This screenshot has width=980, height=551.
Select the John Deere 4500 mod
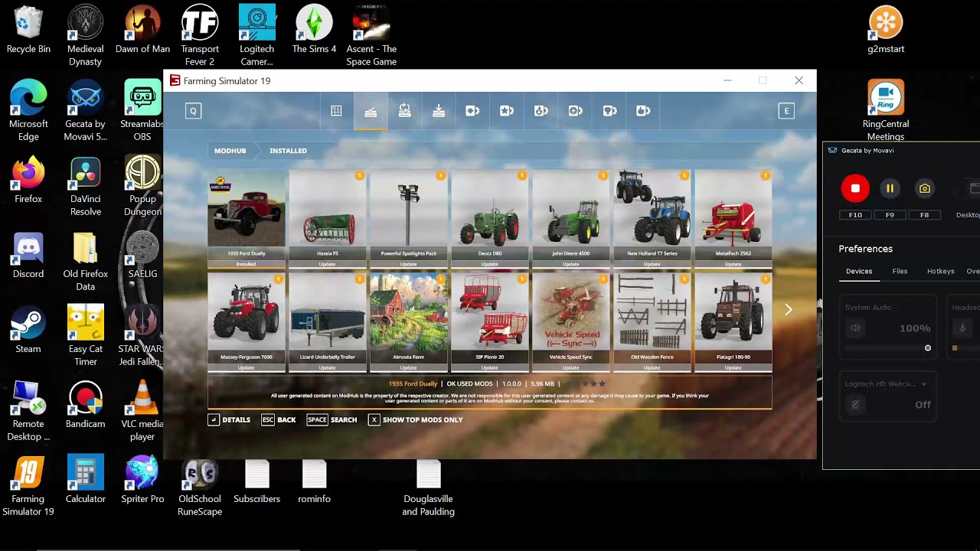[x=571, y=218]
